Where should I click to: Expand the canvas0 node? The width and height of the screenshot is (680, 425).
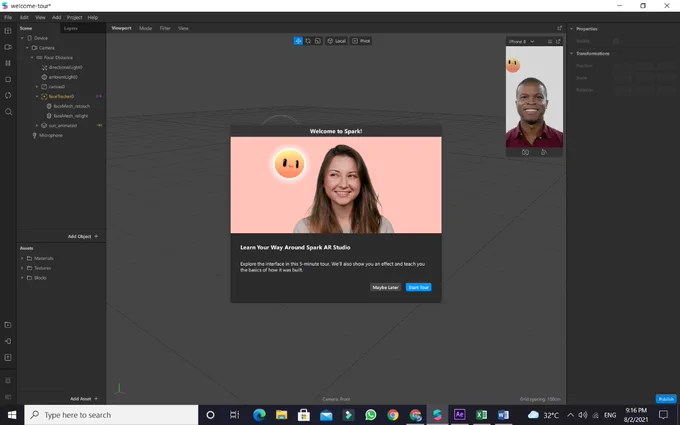click(37, 87)
